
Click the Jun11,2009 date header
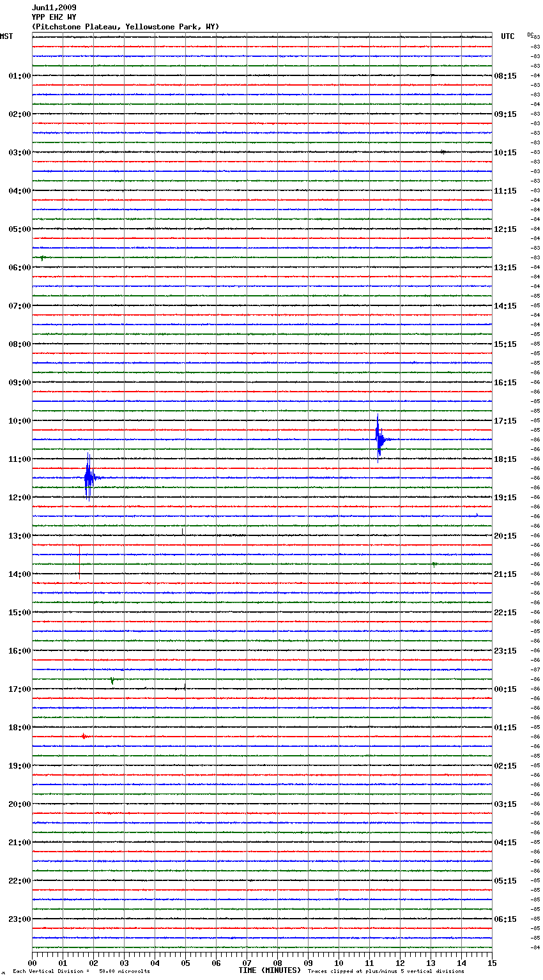click(x=54, y=8)
